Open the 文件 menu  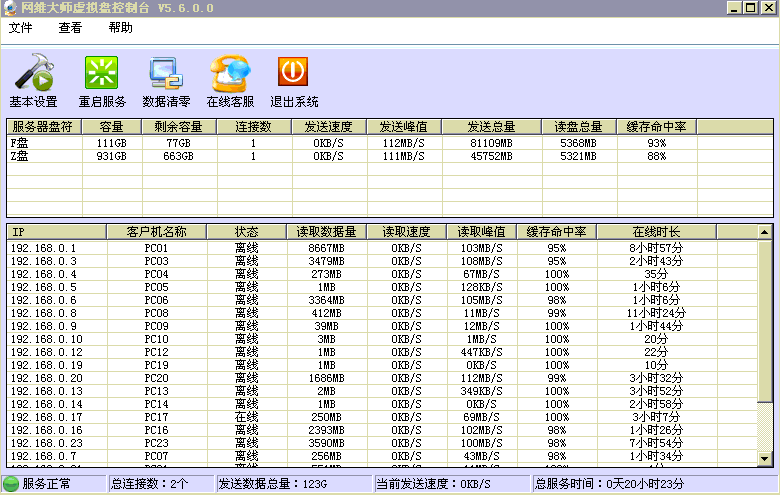[21, 28]
